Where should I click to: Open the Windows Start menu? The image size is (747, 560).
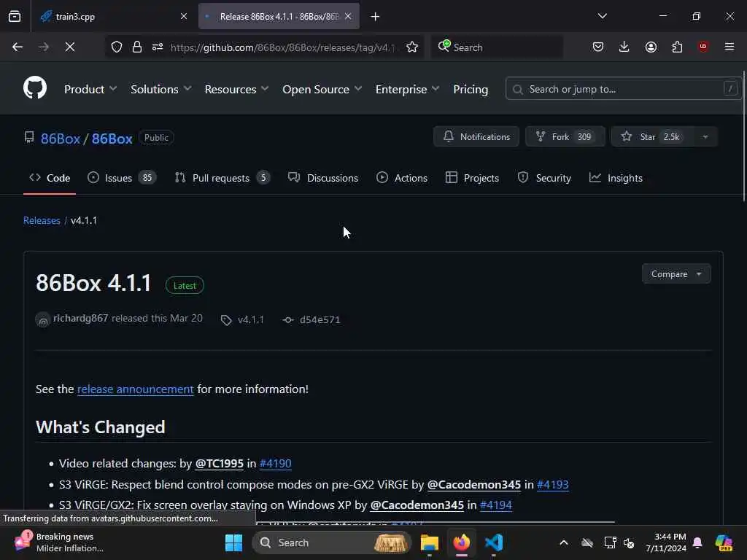[233, 542]
